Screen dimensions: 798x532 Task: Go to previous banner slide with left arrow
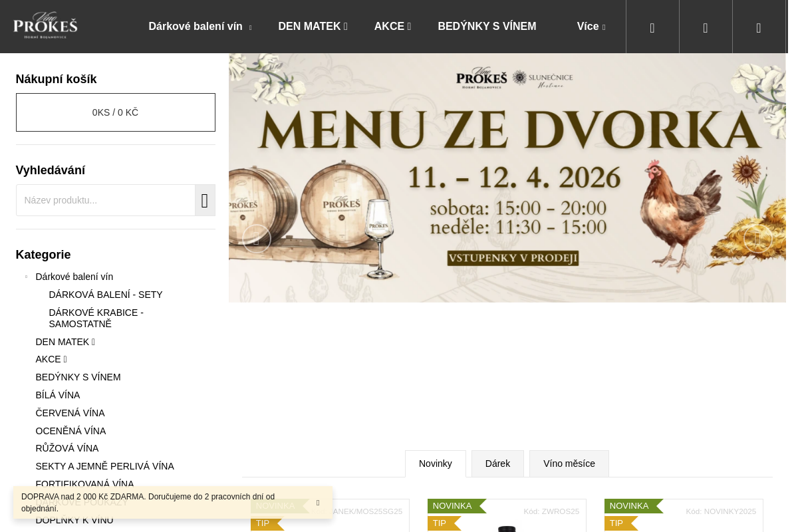[x=256, y=239]
